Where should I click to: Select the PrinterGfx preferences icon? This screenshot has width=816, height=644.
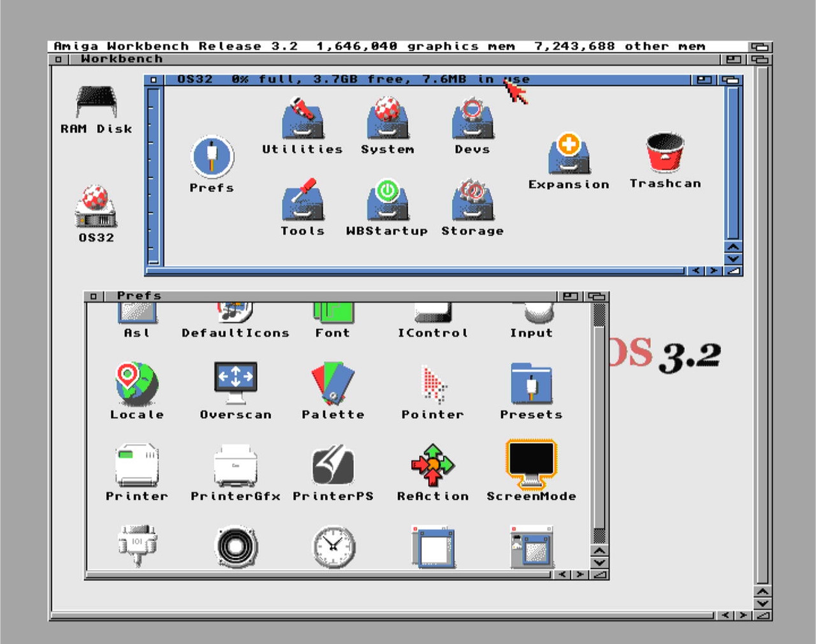coord(236,465)
